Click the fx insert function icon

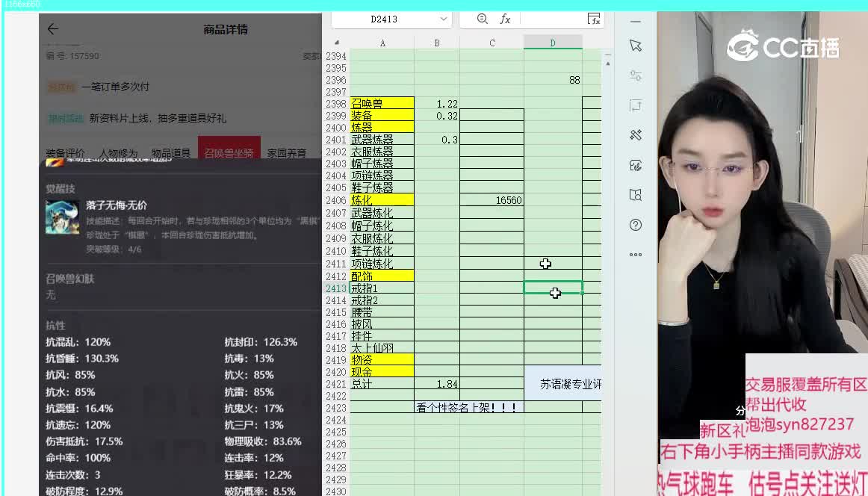coord(505,19)
